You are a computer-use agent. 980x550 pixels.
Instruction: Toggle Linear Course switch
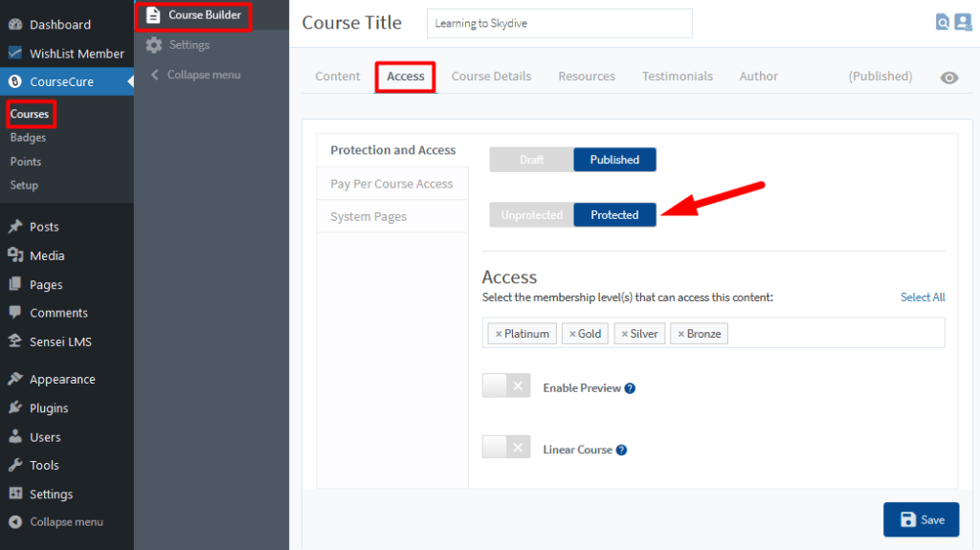[506, 447]
